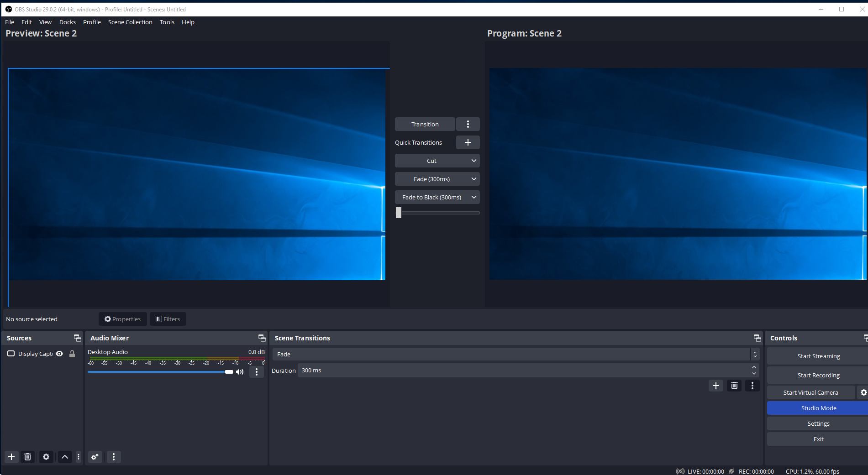The image size is (868, 475).
Task: Remove scene transition with trash icon
Action: (734, 386)
